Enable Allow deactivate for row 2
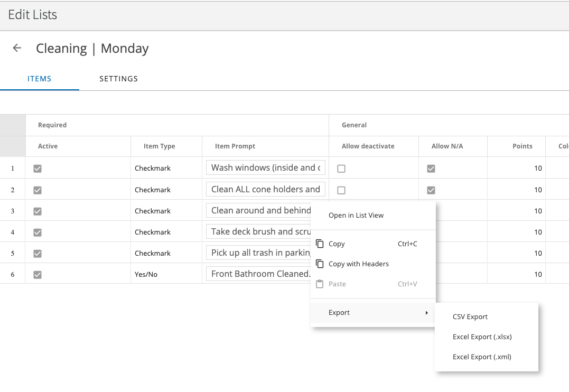This screenshot has width=569, height=392. [341, 190]
